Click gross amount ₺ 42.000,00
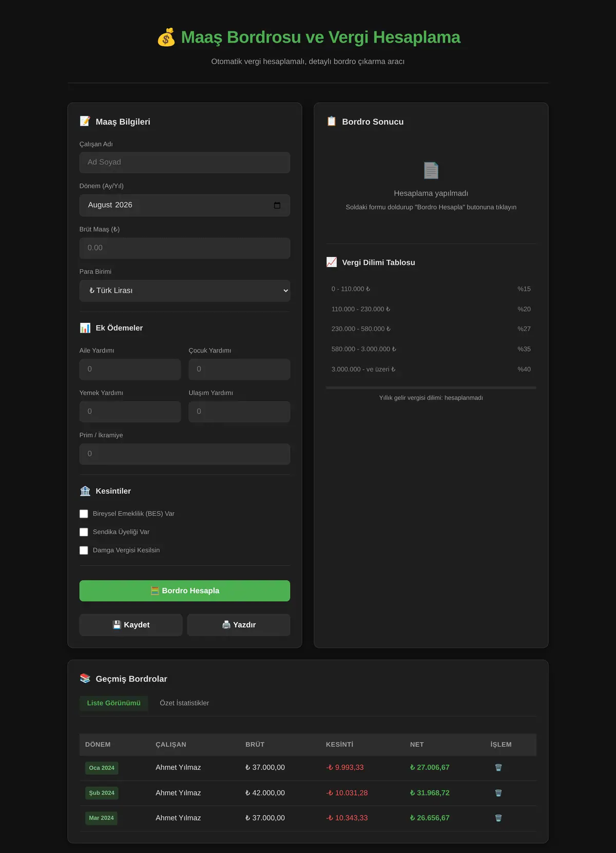 [265, 793]
